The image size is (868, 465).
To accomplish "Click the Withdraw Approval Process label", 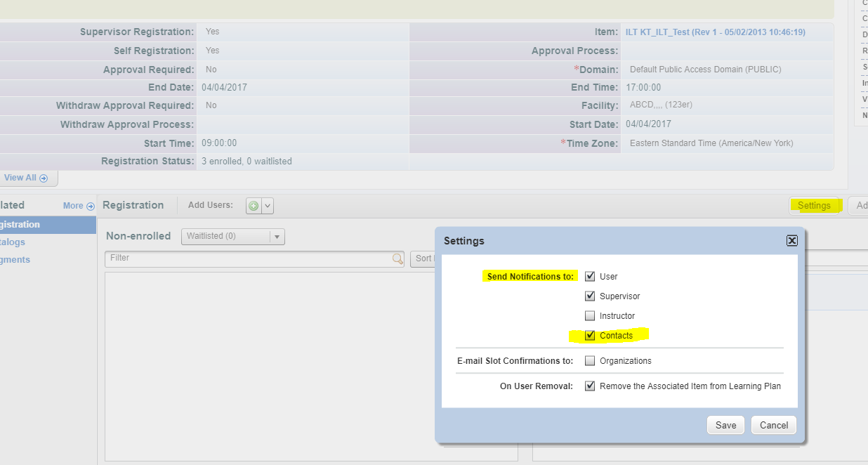I will tap(127, 124).
